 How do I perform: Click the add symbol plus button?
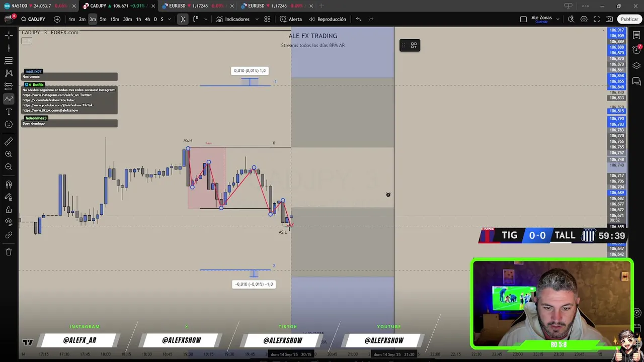[57, 19]
